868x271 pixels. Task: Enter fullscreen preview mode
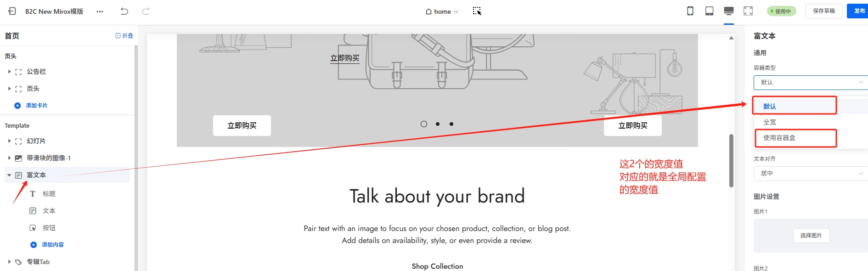pyautogui.click(x=748, y=11)
